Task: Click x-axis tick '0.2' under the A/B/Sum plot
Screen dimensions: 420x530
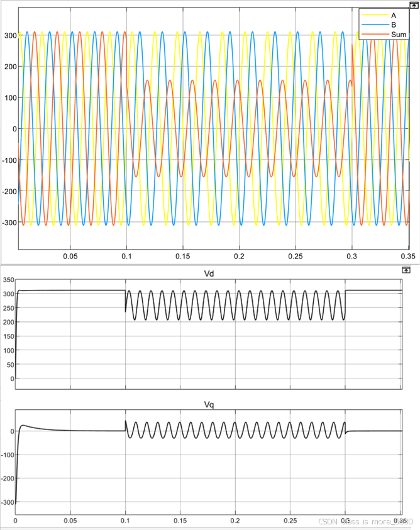Action: tap(239, 257)
